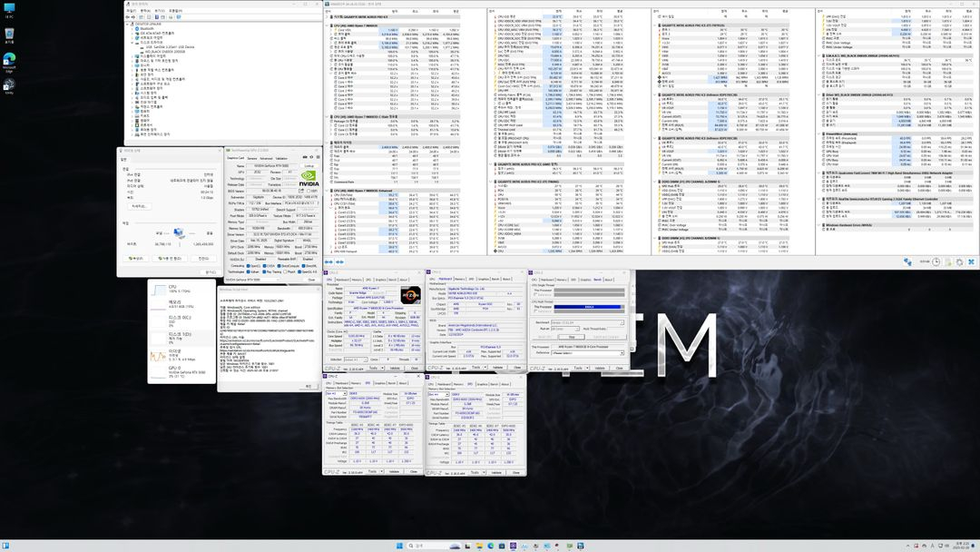This screenshot has width=980, height=552.
Task: Click the NVIDIA logo in GPU-Z
Action: (308, 175)
